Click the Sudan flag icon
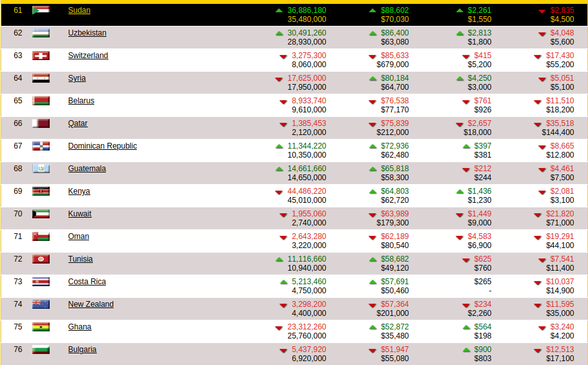Viewport: 588px width, 365px height. pos(41,10)
